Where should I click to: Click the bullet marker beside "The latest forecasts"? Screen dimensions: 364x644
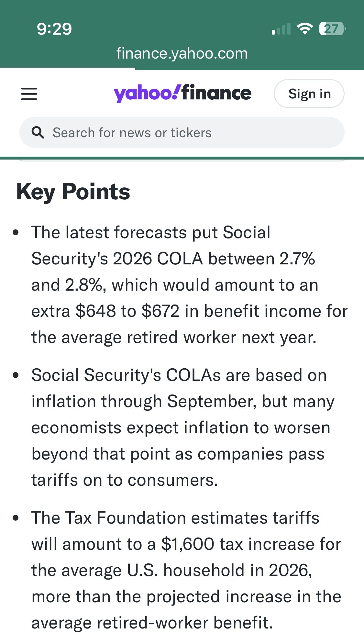pos(16,233)
